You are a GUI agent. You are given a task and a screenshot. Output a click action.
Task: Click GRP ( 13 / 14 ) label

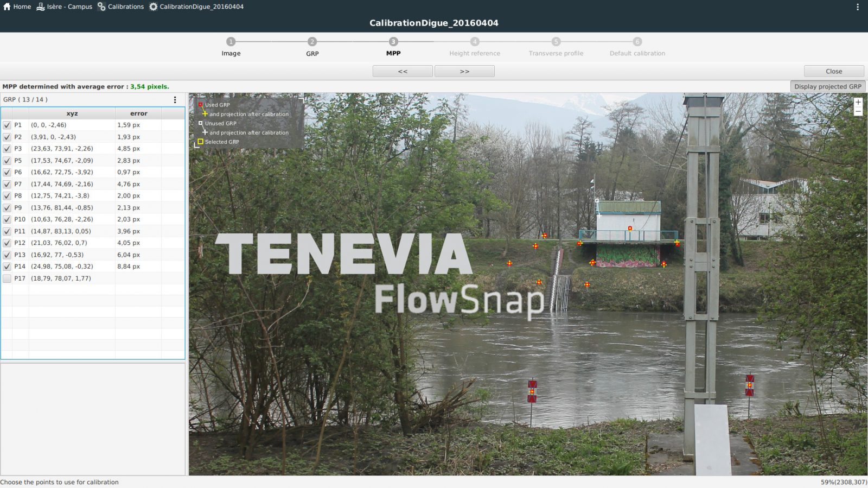pyautogui.click(x=25, y=100)
